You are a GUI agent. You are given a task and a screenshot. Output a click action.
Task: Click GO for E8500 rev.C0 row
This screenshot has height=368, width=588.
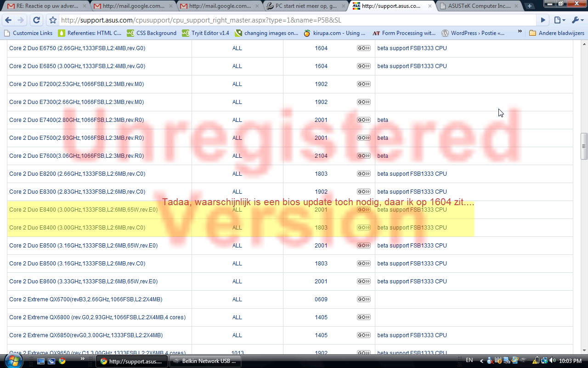tap(364, 264)
